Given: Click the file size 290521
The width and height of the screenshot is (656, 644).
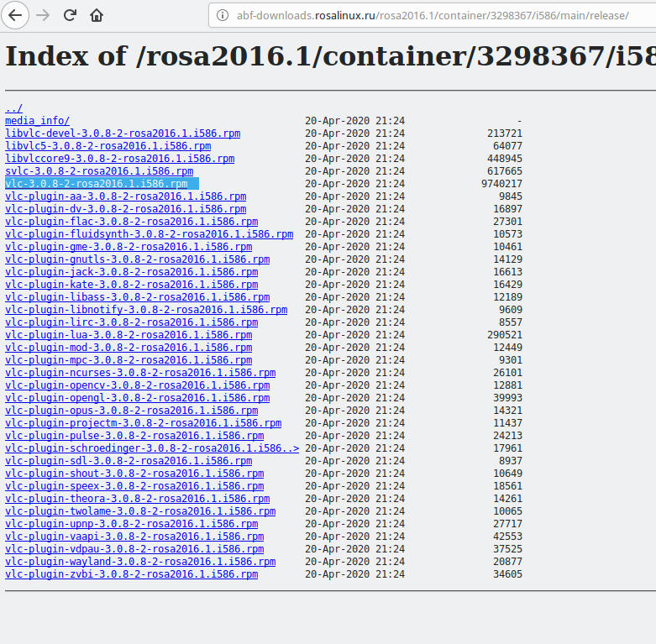Looking at the screenshot, I should tap(505, 334).
